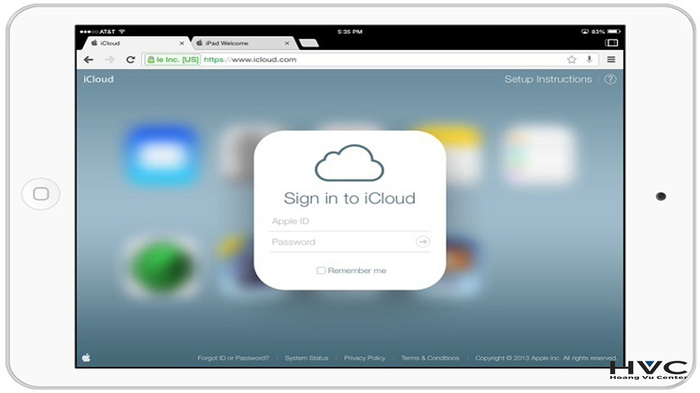700x393 pixels.
Task: Tap the AirPlay status icon
Action: pos(584,31)
